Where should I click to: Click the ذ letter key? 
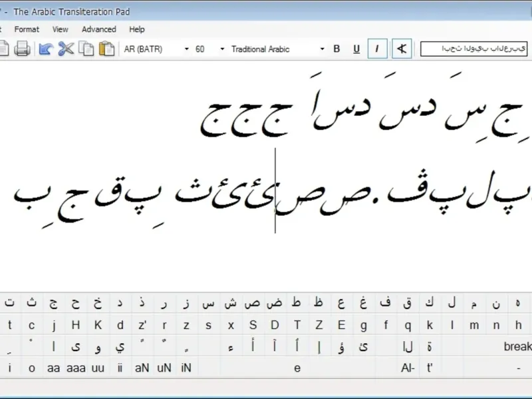pos(142,303)
